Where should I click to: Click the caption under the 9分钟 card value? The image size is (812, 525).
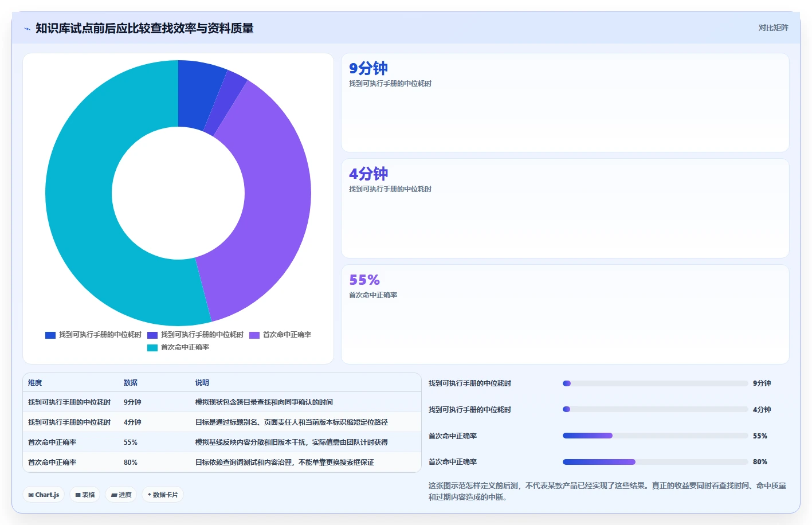[390, 84]
